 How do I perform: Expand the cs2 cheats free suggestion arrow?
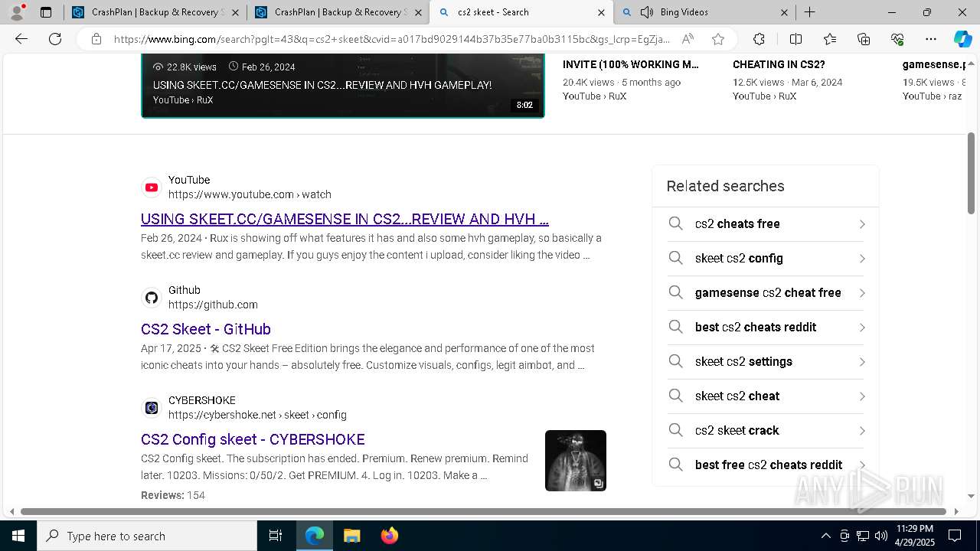862,224
